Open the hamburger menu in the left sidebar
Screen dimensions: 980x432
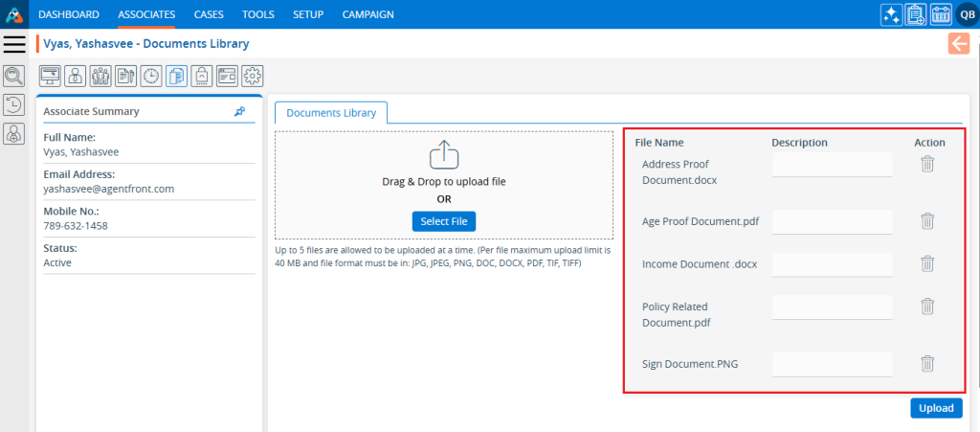[x=14, y=43]
